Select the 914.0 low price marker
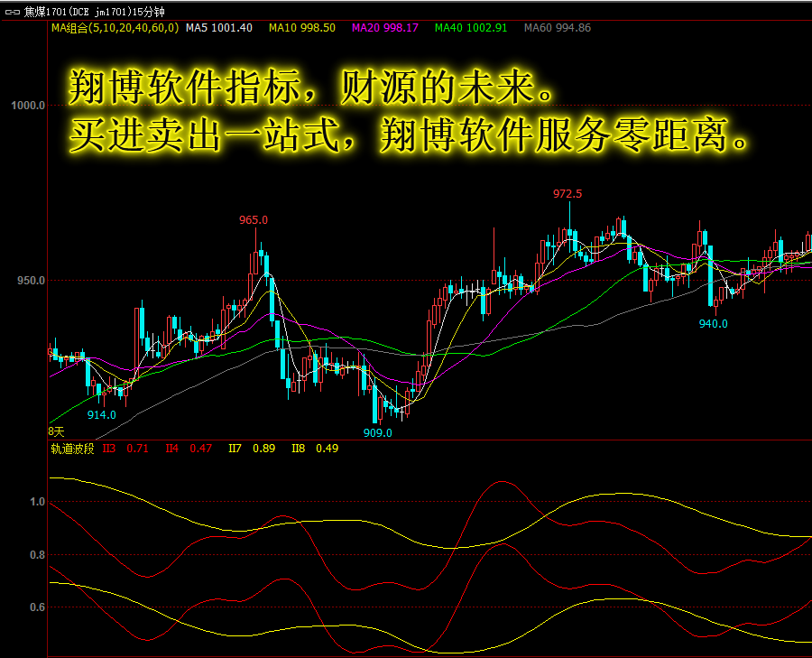The image size is (812, 658). click(x=101, y=415)
